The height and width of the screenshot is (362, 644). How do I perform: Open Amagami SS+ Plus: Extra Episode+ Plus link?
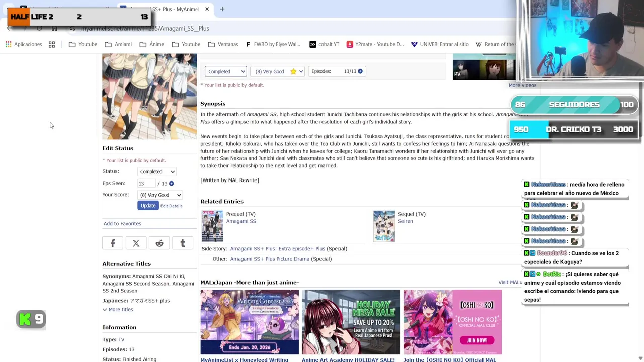click(x=278, y=249)
